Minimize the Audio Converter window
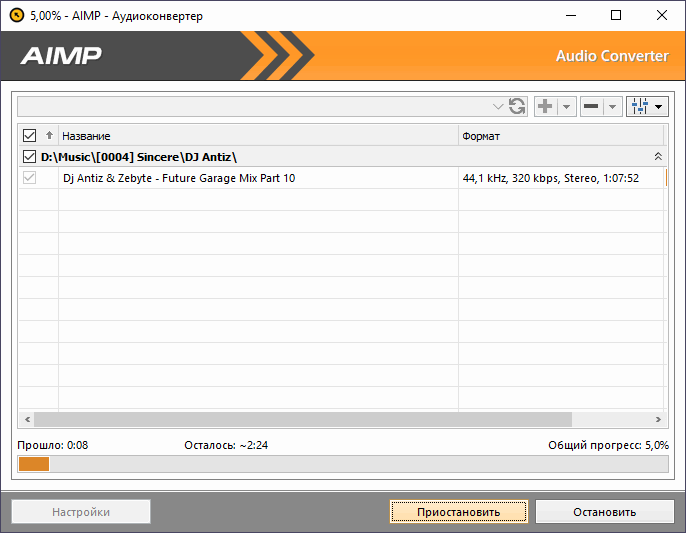 point(570,15)
